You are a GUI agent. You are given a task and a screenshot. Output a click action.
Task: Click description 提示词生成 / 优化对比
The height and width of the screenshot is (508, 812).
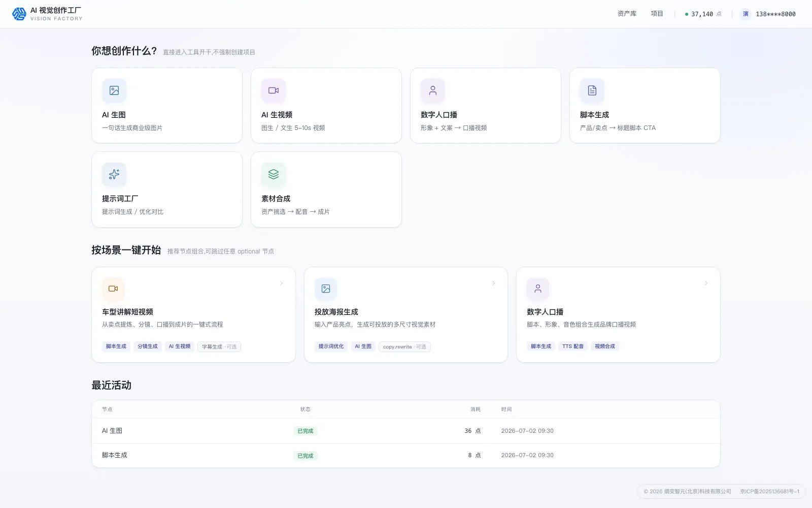(132, 212)
